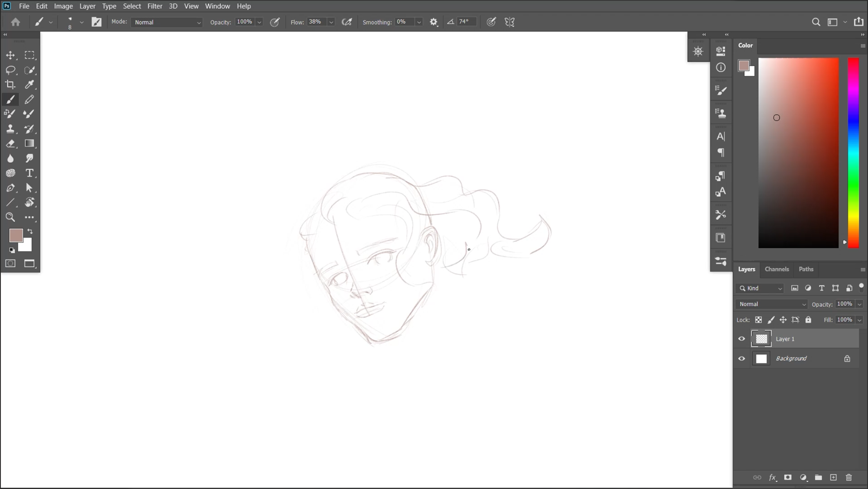
Task: Activate the Zoom tool
Action: click(10, 218)
